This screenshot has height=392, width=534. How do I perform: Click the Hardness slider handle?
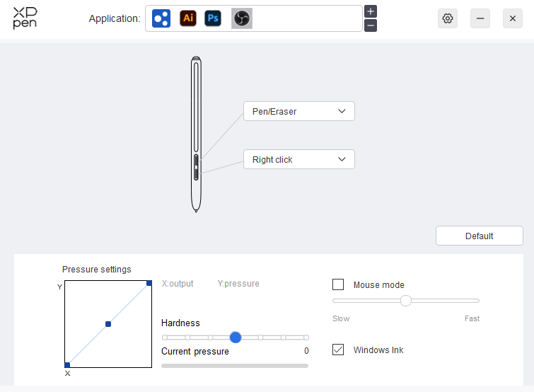236,338
